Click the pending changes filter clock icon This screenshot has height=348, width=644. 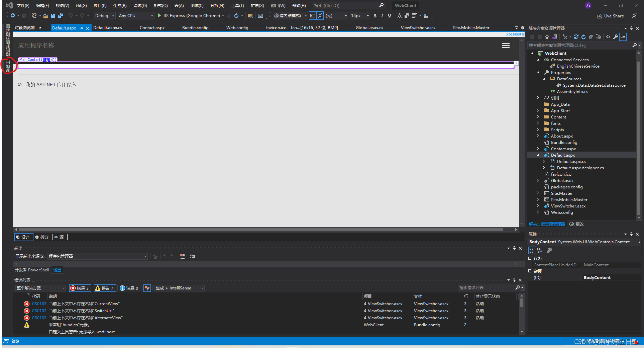565,37
